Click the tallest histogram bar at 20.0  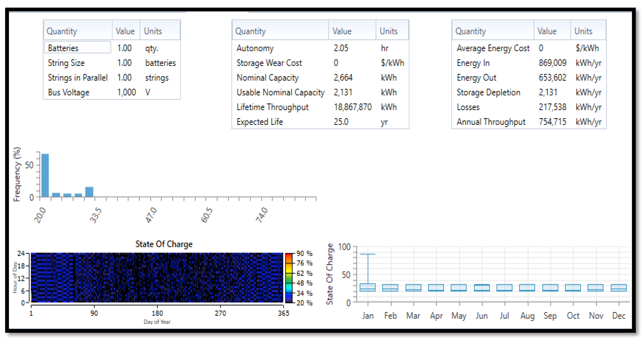[x=45, y=175]
